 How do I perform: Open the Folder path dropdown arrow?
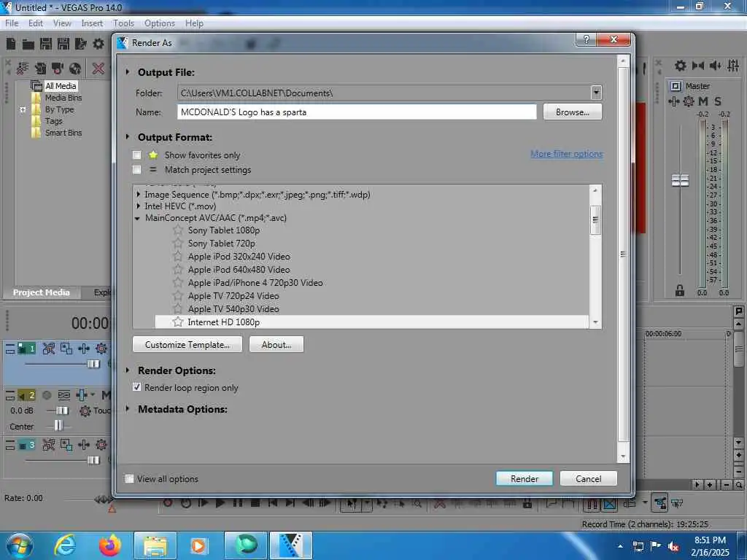596,93
